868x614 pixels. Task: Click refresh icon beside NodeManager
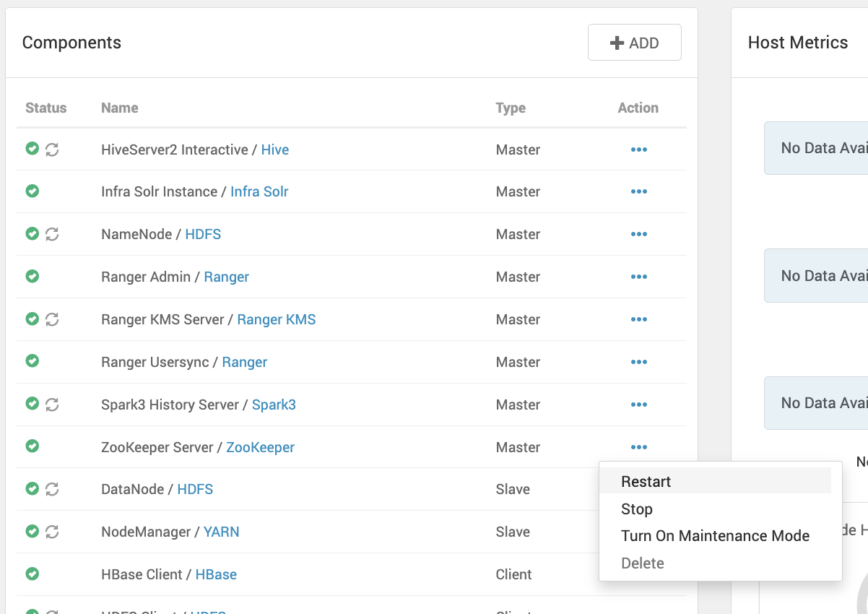[x=52, y=532]
